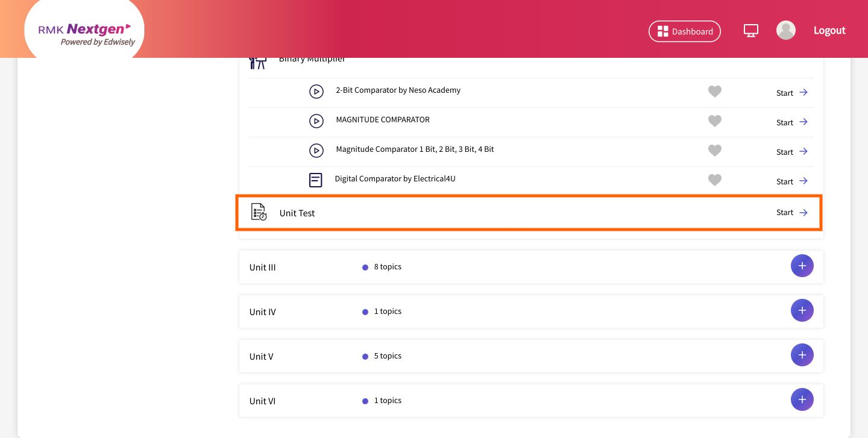Click the monitor icon in header

click(x=750, y=31)
